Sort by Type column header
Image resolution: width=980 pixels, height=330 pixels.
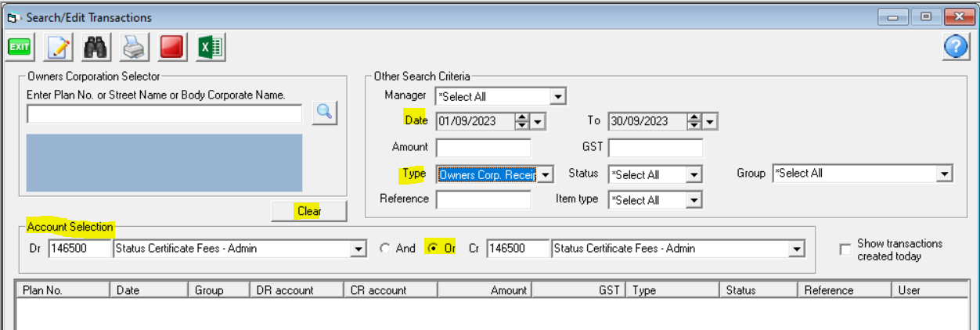pos(672,290)
